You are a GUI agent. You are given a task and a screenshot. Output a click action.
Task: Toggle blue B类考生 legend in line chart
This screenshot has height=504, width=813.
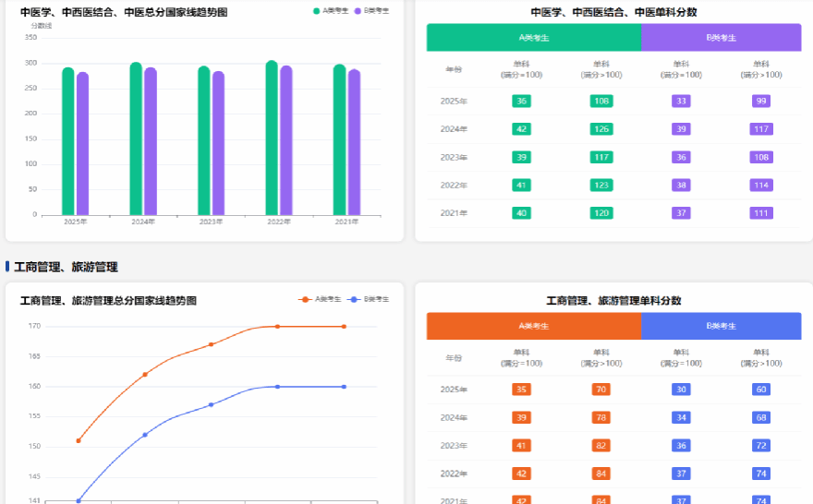coord(370,299)
